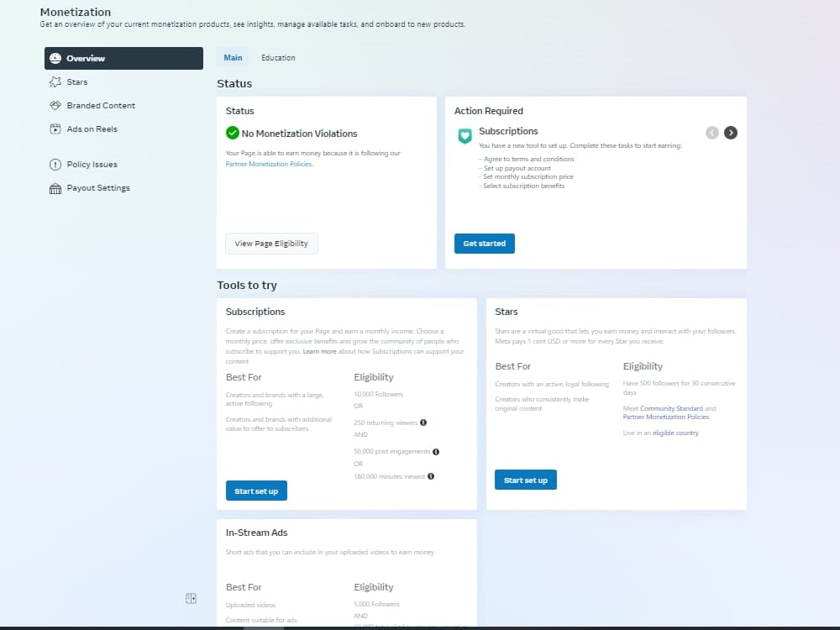Open the Community Standard link

pyautogui.click(x=671, y=408)
